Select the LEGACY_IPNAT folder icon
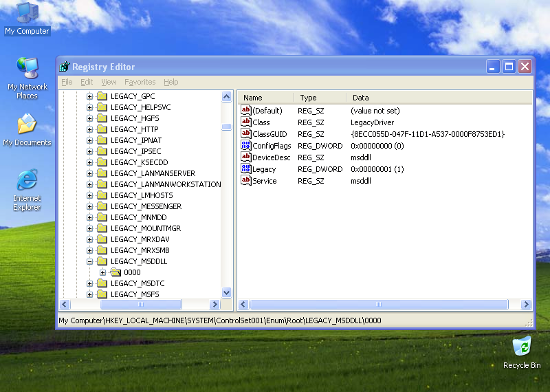 coord(102,140)
